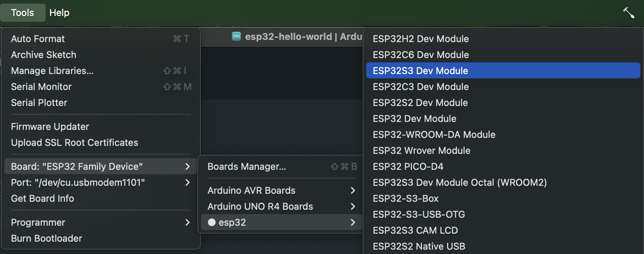Choose the ESP32-S3-Box board
This screenshot has width=644, height=254.
click(x=503, y=198)
